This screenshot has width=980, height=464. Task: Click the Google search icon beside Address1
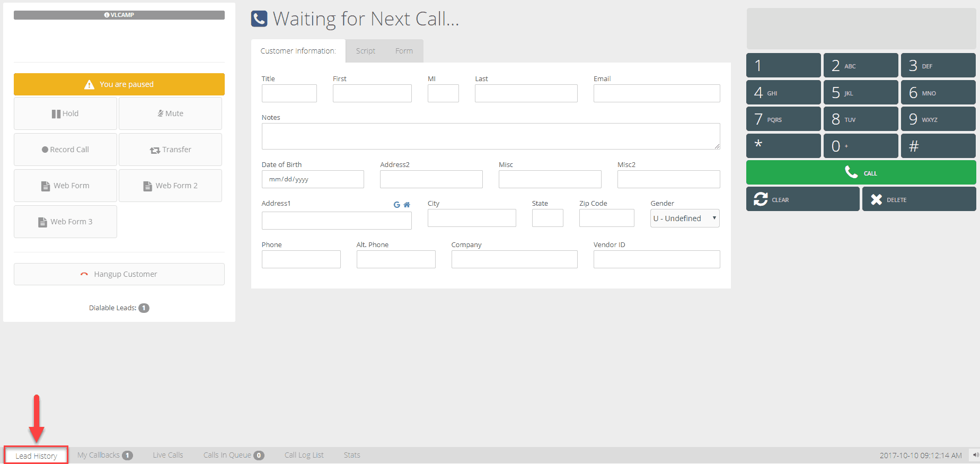coord(396,205)
